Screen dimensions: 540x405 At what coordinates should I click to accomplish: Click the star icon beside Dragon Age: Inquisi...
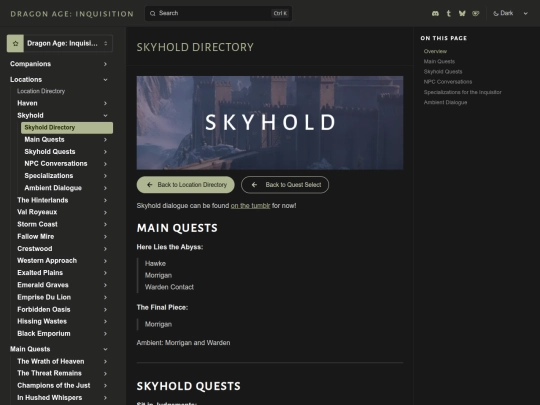click(x=15, y=43)
